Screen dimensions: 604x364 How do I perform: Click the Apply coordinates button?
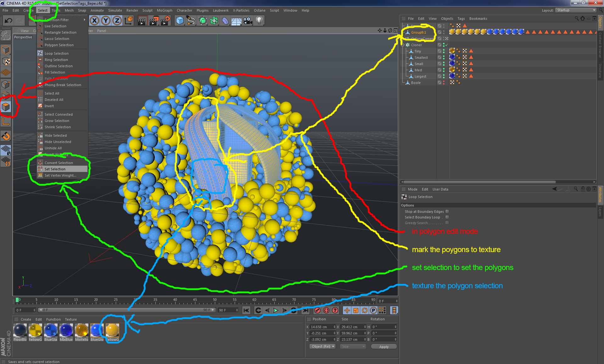[384, 346]
